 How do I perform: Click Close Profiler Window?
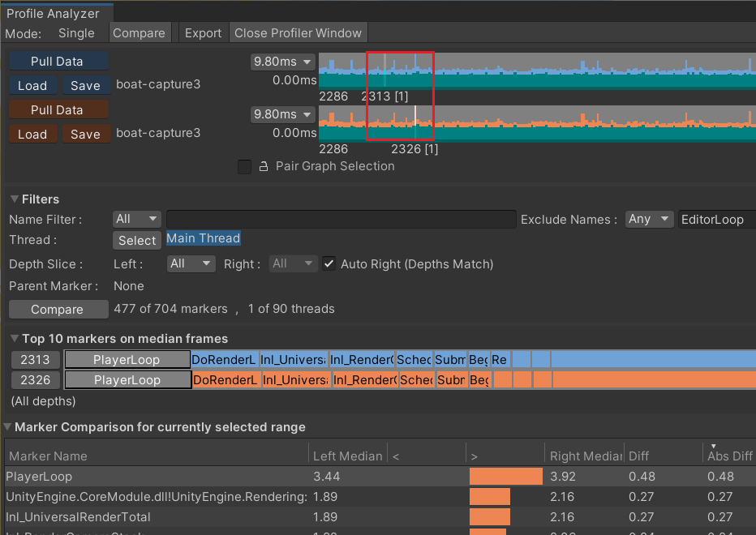(299, 32)
